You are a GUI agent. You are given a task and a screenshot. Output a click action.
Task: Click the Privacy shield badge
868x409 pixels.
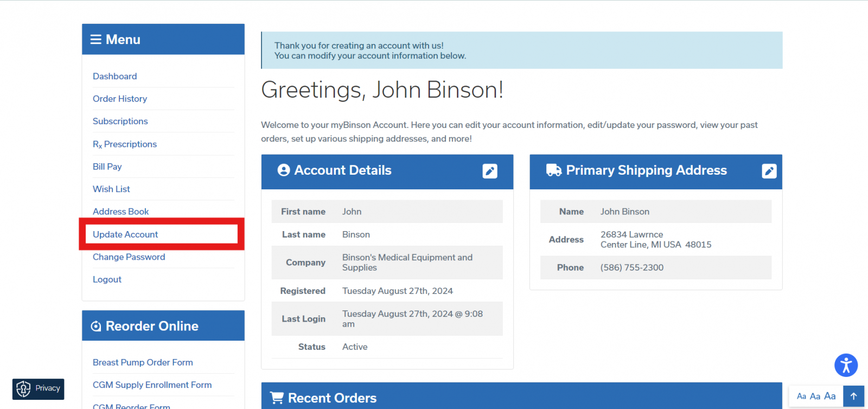38,389
